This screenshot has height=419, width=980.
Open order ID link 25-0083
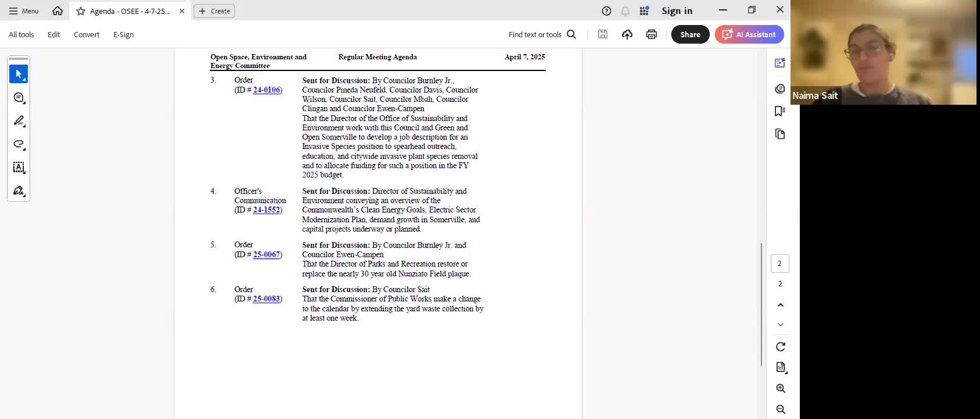267,299
